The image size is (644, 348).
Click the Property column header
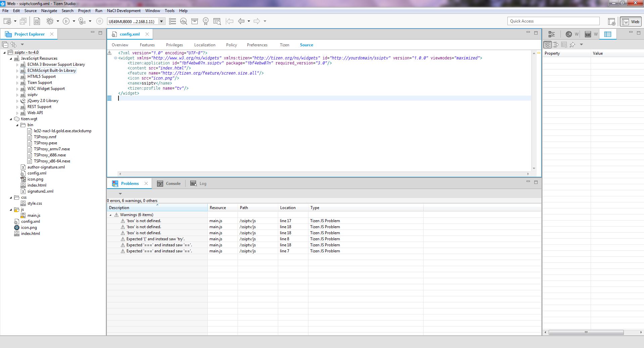566,53
